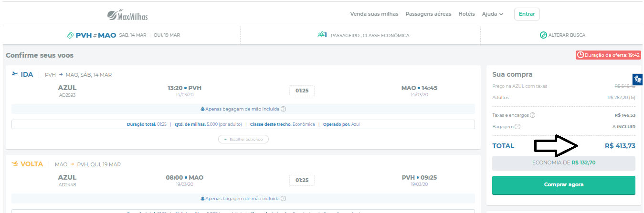Image resolution: width=644 pixels, height=213 pixels.
Task: Click the VOLTA baggage info question mark
Action: pos(283,198)
